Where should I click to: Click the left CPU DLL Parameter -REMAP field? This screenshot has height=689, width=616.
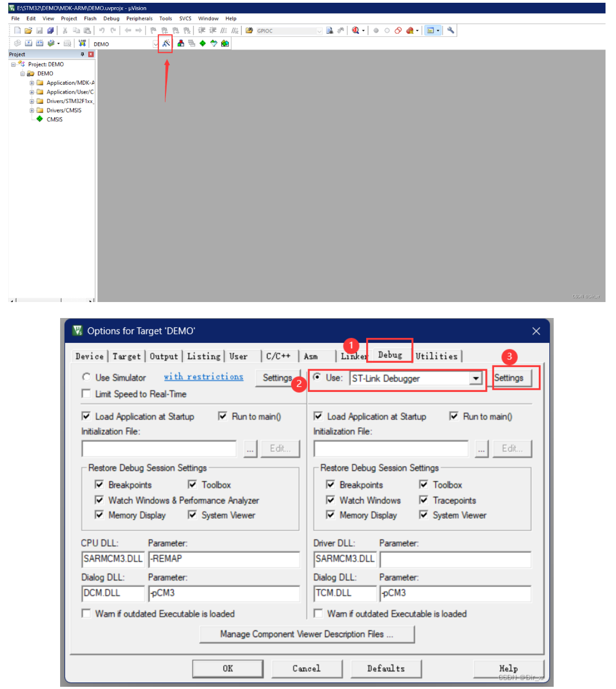coord(224,559)
